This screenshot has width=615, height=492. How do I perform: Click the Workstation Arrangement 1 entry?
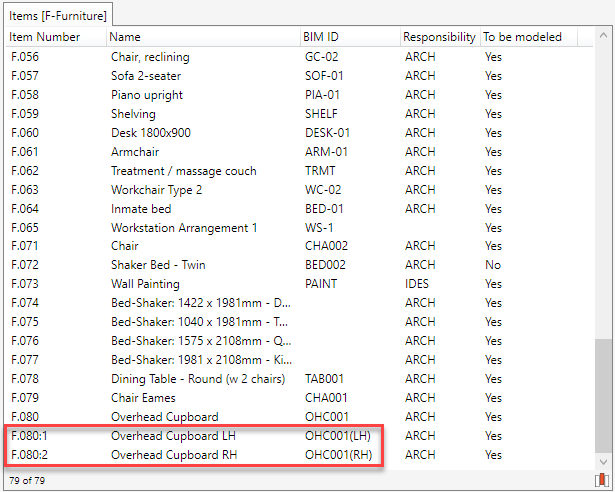pos(184,227)
